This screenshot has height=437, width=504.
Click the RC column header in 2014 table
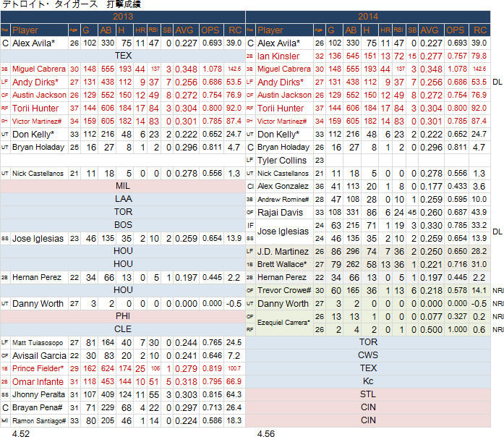479,30
